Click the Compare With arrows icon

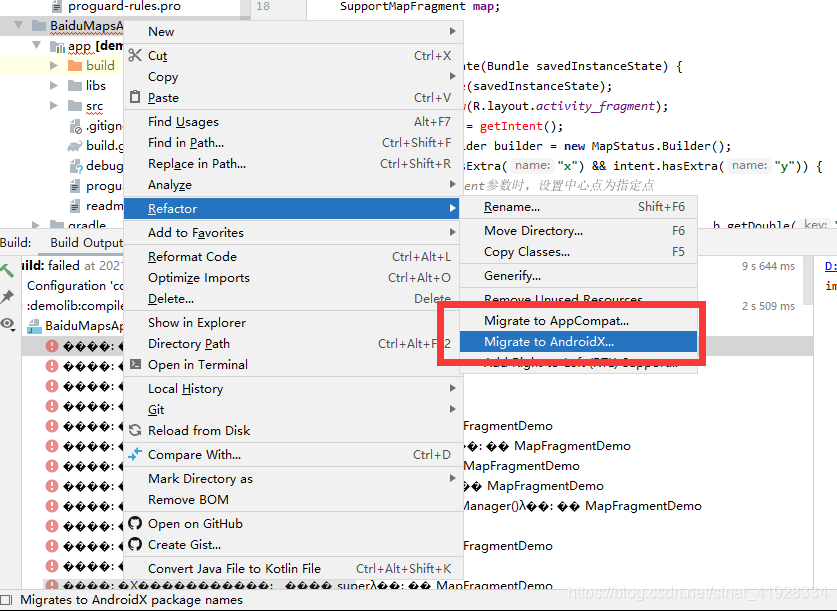pos(135,454)
